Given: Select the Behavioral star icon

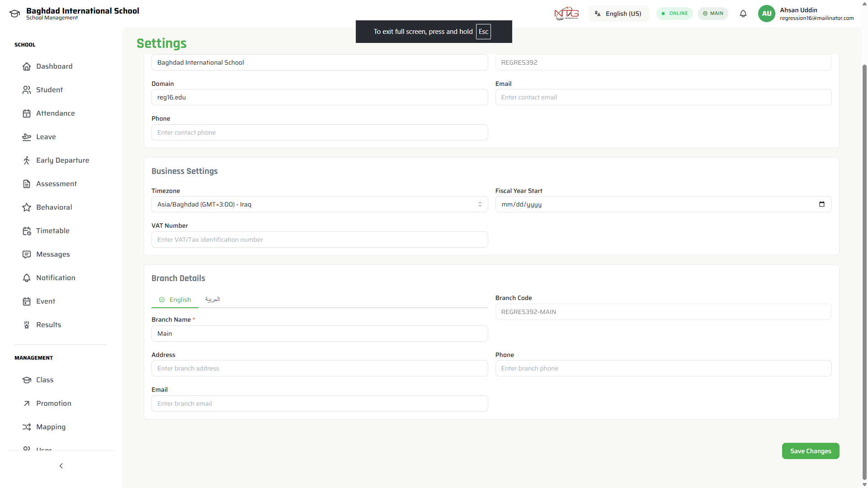Looking at the screenshot, I should coord(27,207).
